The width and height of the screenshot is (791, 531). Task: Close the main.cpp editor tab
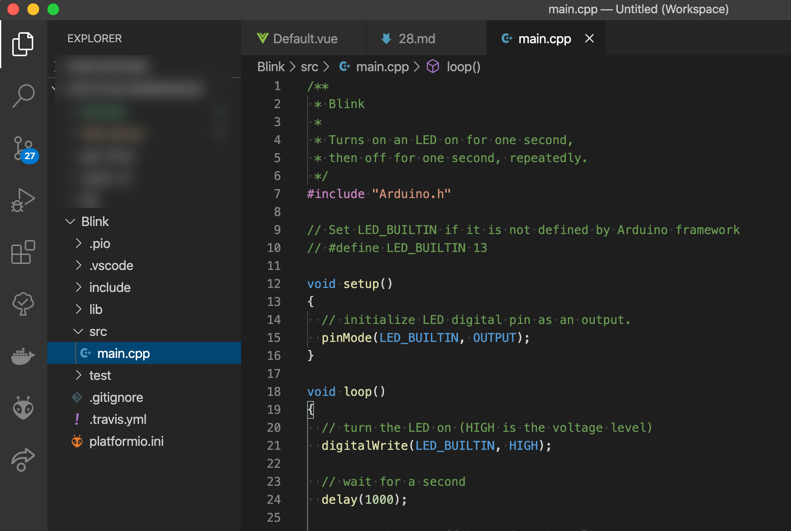589,39
